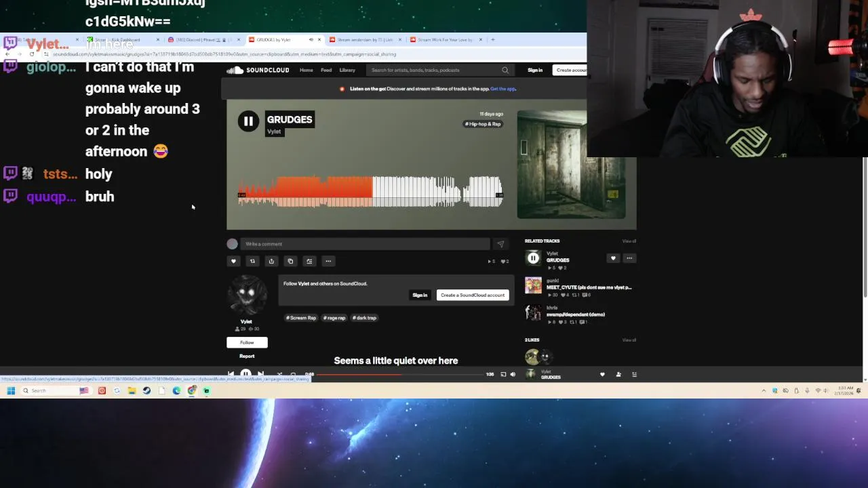
Task: Click Create account in the top bar
Action: click(570, 70)
